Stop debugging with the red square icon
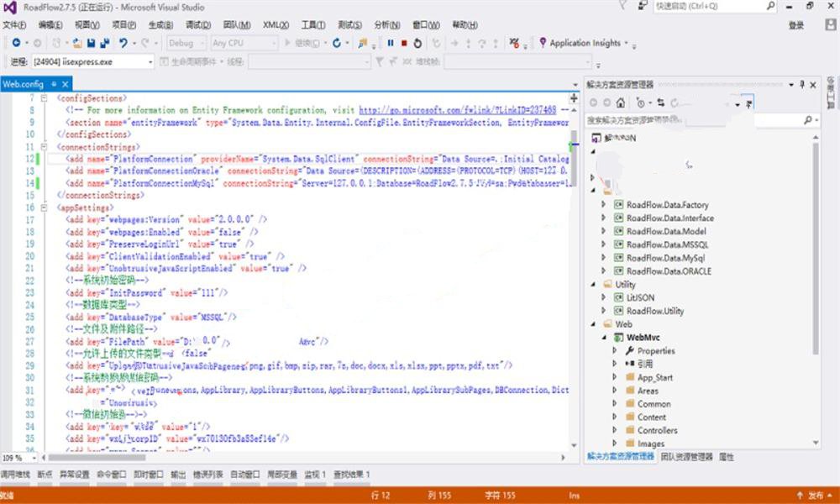 [405, 43]
